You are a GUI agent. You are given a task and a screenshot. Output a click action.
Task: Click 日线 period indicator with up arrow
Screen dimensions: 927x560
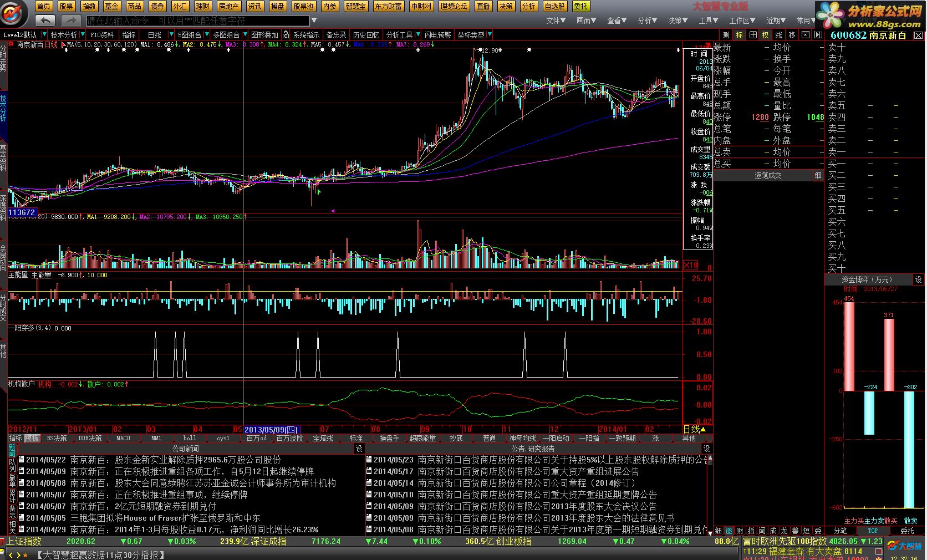click(695, 430)
